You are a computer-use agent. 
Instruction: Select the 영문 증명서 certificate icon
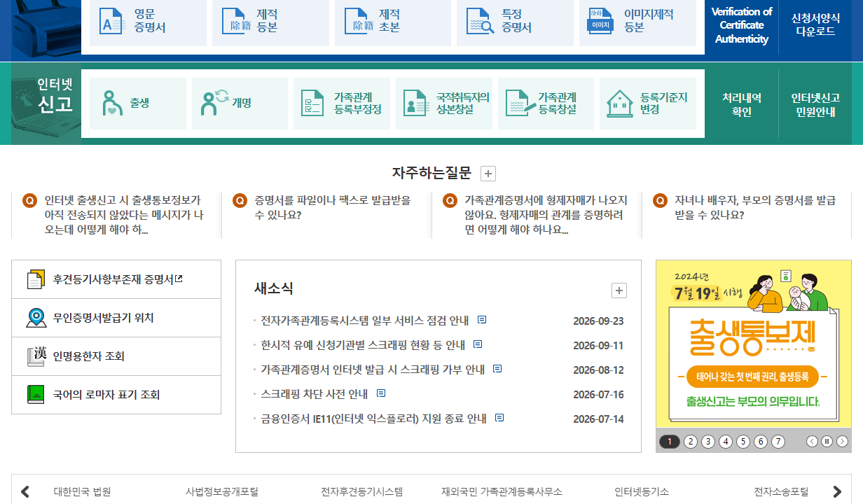coord(111,21)
